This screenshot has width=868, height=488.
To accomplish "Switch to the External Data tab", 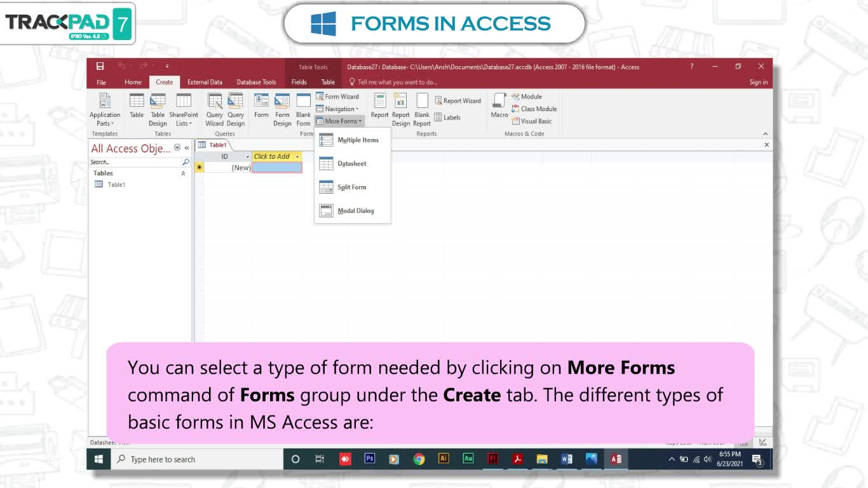I will point(205,82).
